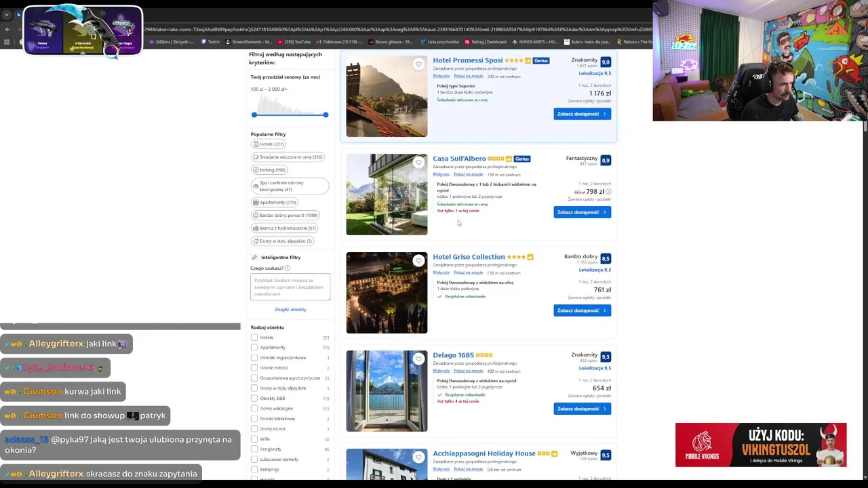Open Lista przychodów bookmark

coord(439,42)
